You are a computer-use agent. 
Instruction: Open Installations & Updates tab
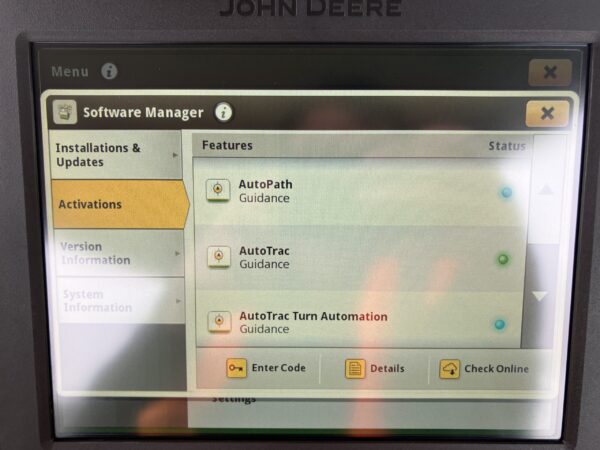pyautogui.click(x=116, y=155)
